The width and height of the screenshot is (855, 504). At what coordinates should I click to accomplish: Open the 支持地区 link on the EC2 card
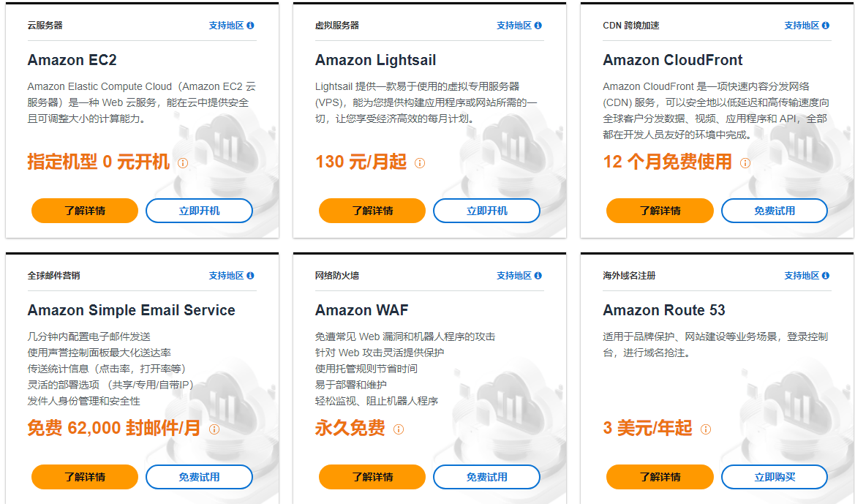click(x=227, y=25)
